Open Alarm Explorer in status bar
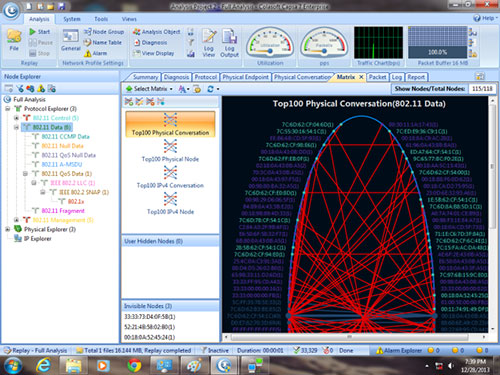This screenshot has width=500, height=375. [x=399, y=350]
